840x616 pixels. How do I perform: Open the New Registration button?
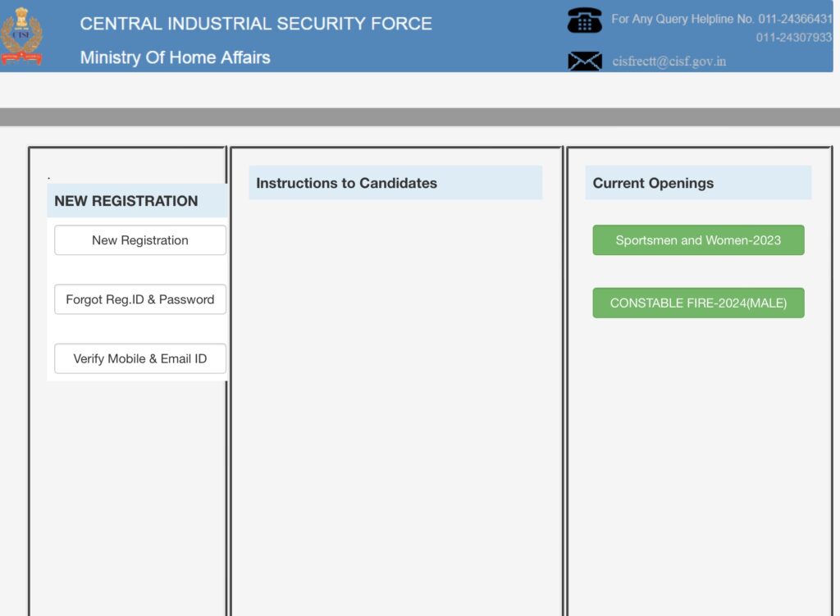[139, 240]
